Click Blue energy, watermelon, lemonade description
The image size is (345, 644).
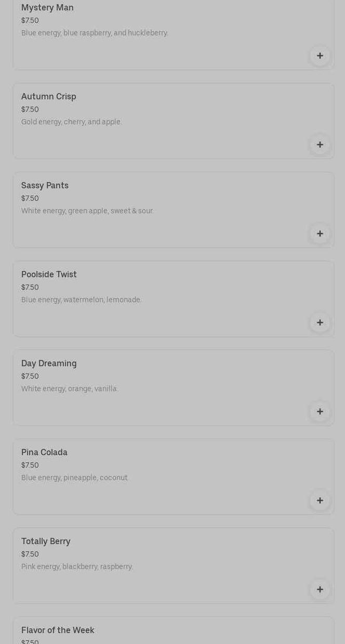pos(82,300)
